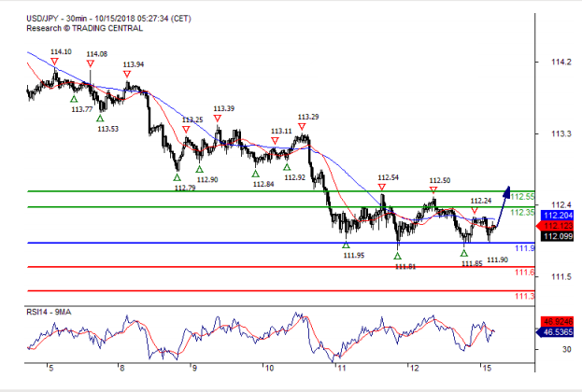Click the red down-triangle above 113.29
Image resolution: width=582 pixels, height=392 pixels.
(x=303, y=128)
